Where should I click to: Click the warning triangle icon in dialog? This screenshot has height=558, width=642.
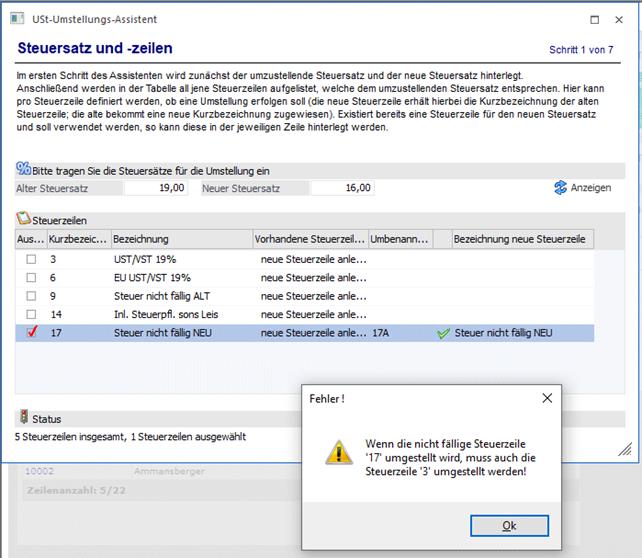click(339, 452)
